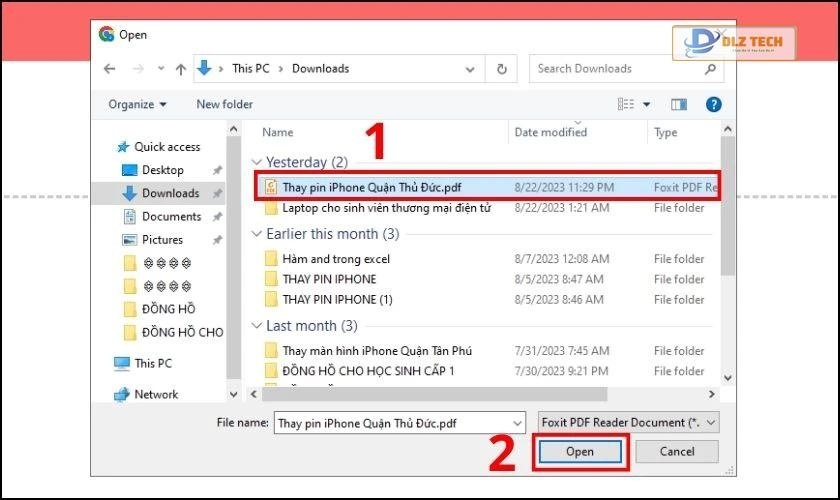Refresh the Downloads folder listing
Screen dimensions: 840x500
click(x=501, y=69)
